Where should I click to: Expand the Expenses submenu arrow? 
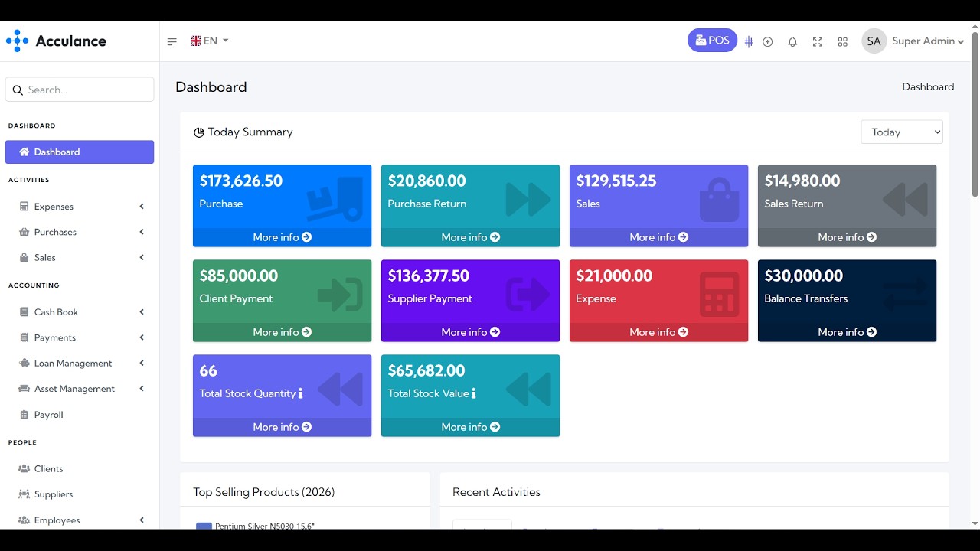click(x=142, y=207)
